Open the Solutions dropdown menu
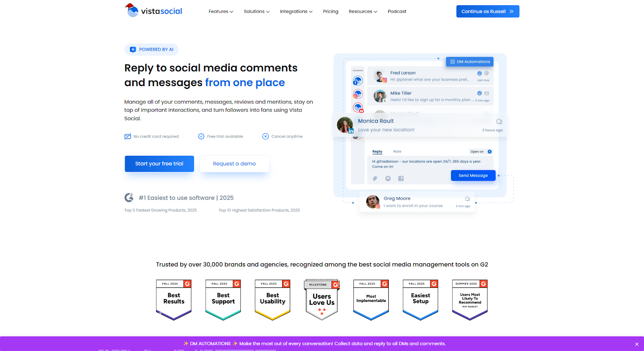Image resolution: width=644 pixels, height=351 pixels. coord(256,11)
